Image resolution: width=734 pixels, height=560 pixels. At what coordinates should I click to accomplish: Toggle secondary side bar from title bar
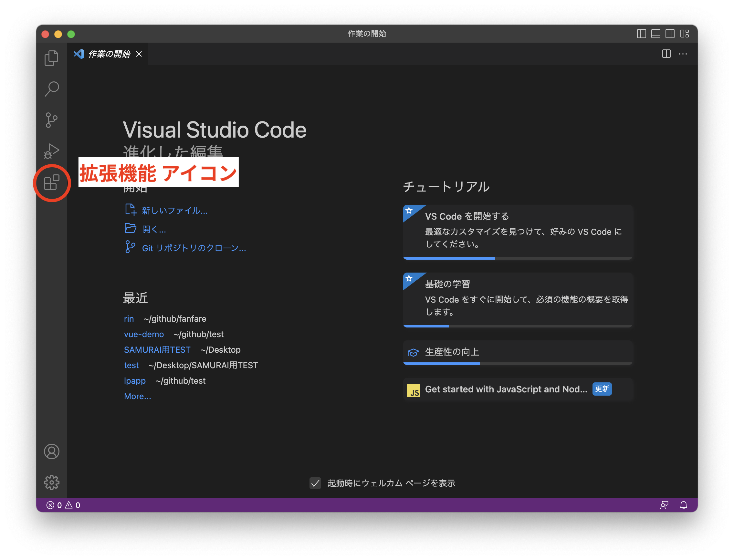[670, 34]
